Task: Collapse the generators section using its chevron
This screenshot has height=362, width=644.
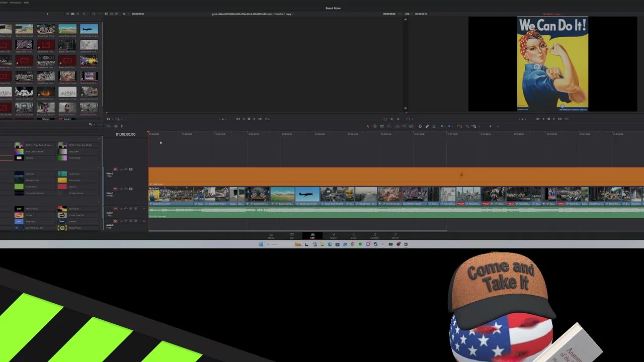Action: (99, 139)
